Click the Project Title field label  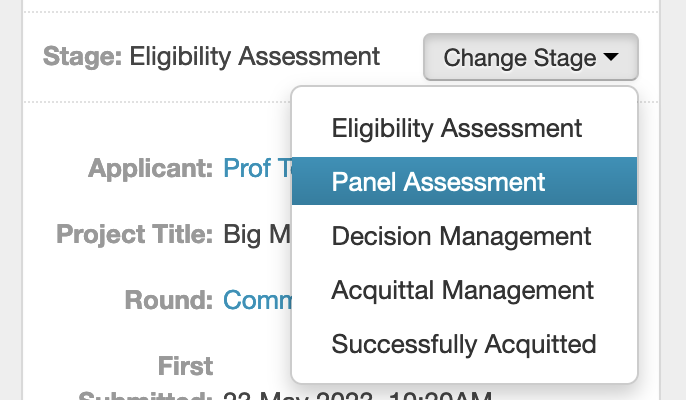[134, 234]
